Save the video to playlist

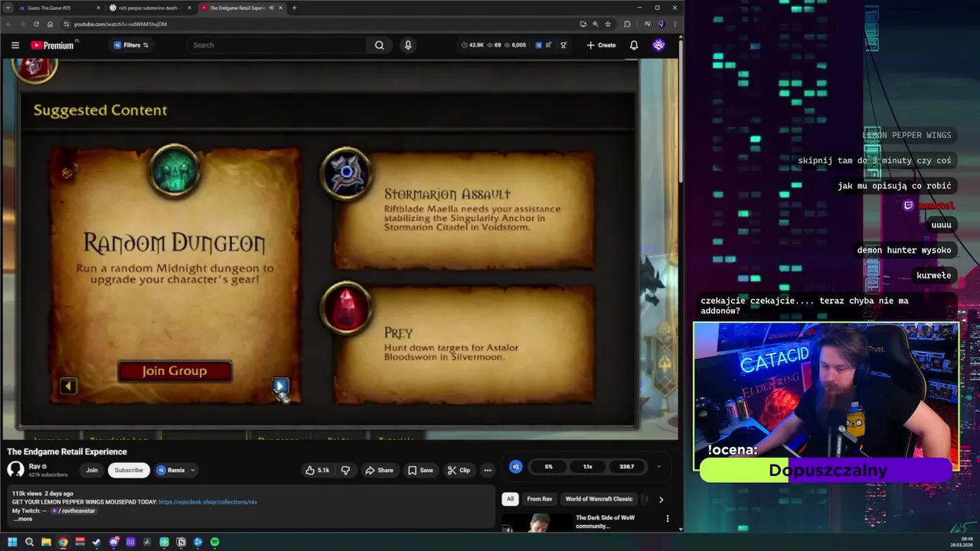[420, 470]
